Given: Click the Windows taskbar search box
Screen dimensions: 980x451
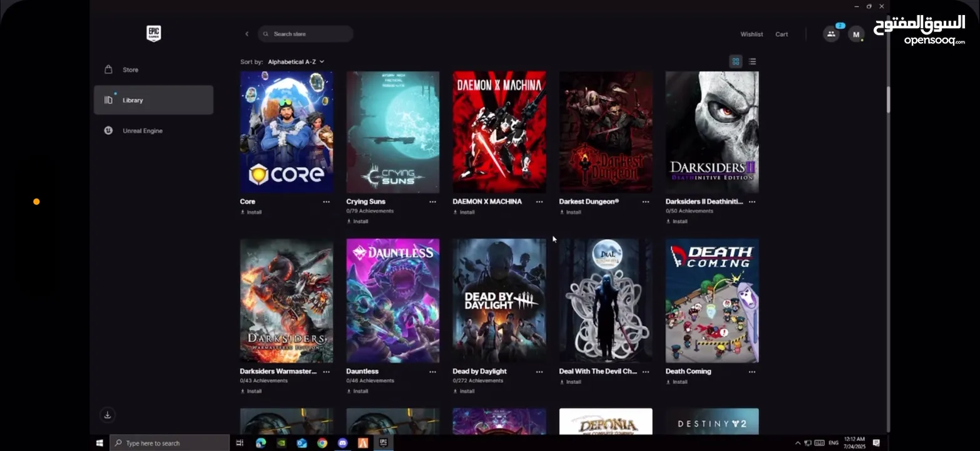Looking at the screenshot, I should click(170, 443).
